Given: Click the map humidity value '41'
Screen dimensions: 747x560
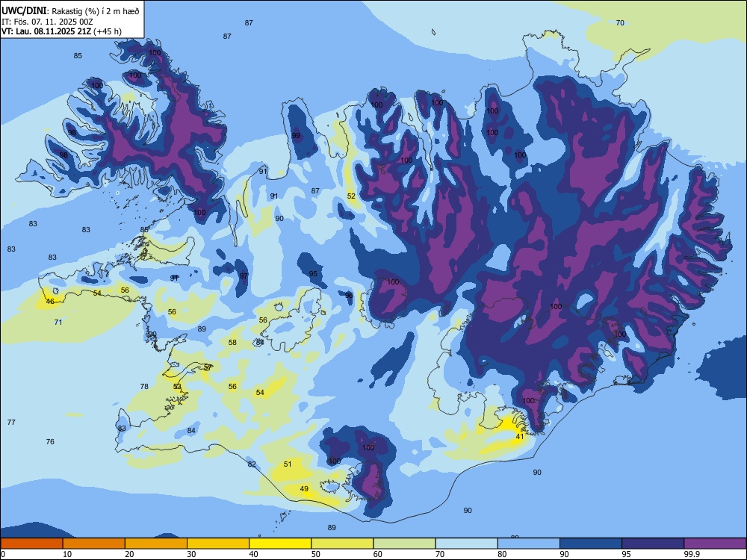Looking at the screenshot, I should coord(520,436).
